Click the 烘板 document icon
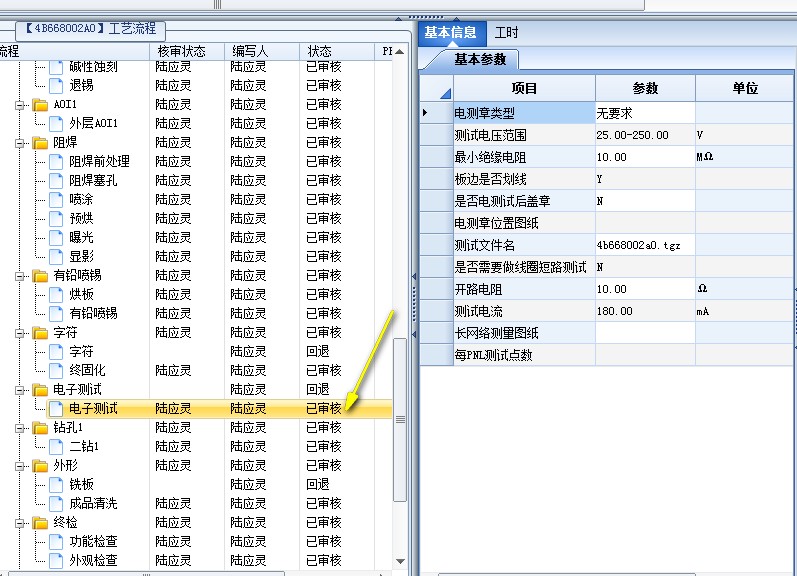797x576 pixels. pos(56,294)
